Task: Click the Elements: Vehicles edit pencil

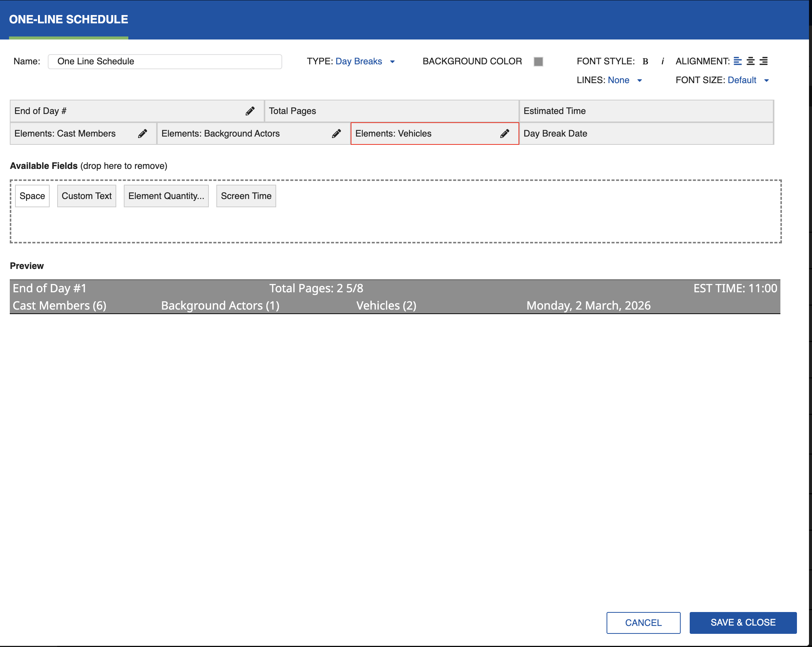Action: pyautogui.click(x=505, y=134)
